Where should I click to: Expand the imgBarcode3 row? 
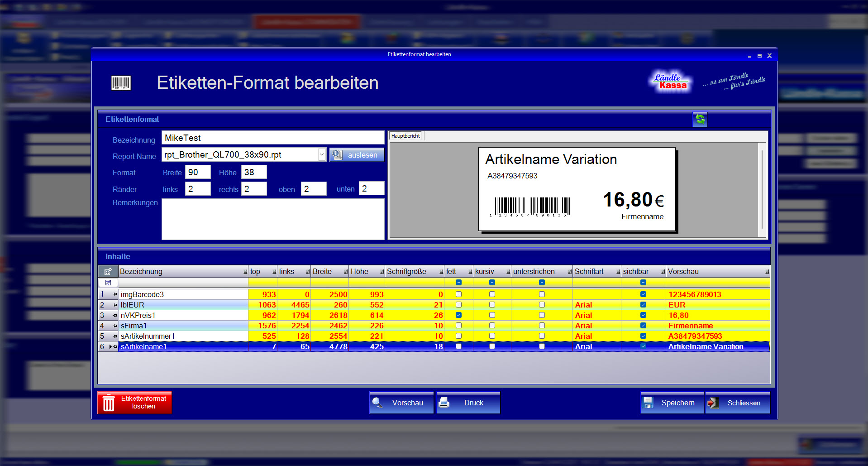pyautogui.click(x=115, y=294)
